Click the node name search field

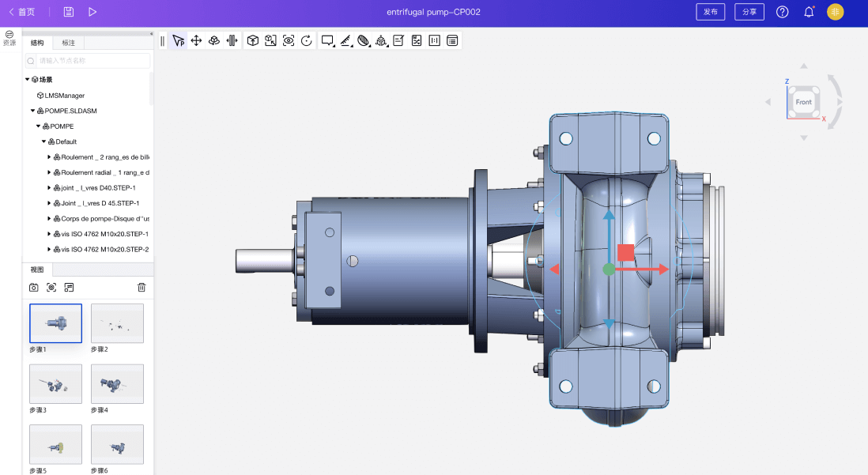point(91,61)
